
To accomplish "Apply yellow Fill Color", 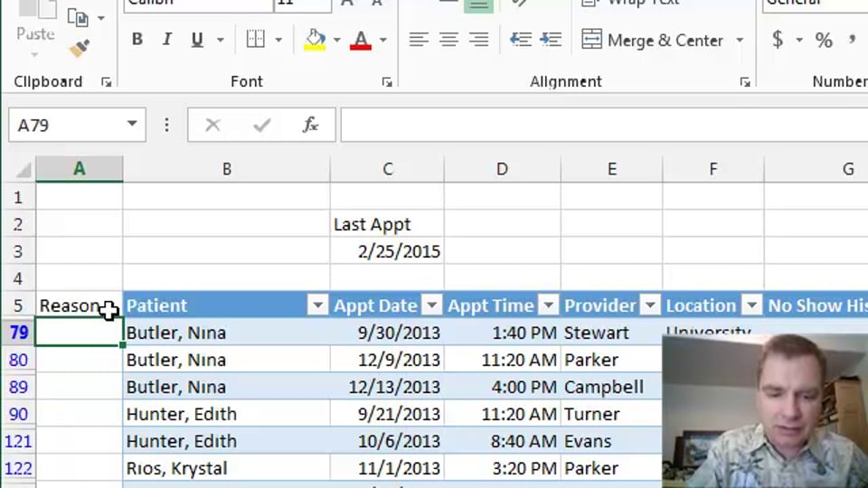I will coord(315,39).
